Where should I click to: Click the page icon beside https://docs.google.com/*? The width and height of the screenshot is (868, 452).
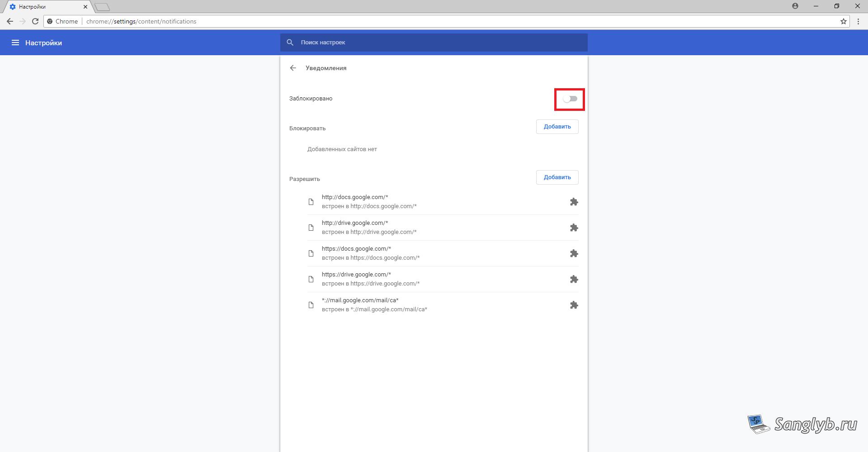tap(311, 253)
